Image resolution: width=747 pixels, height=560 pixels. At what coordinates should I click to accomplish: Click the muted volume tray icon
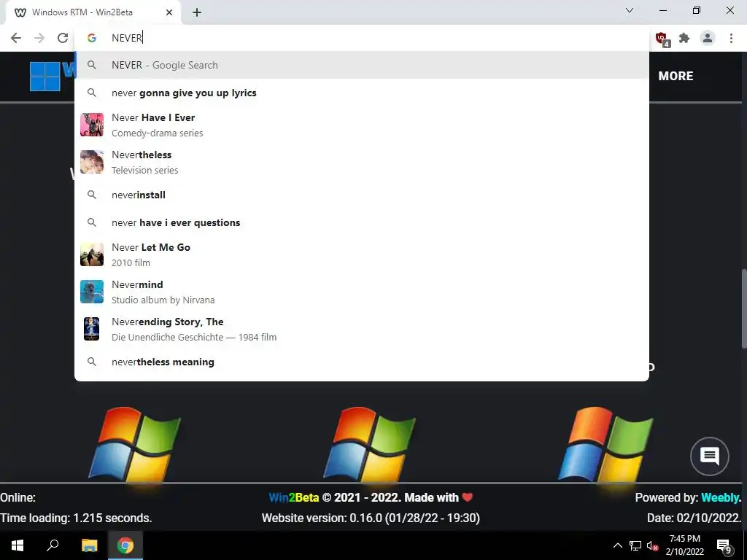(x=652, y=545)
